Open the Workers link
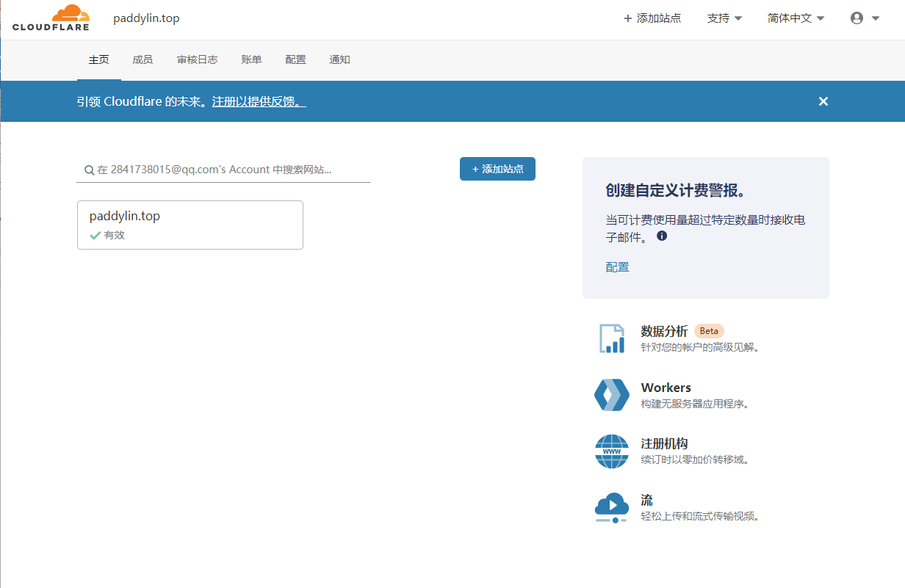Viewport: 905px width, 588px height. pos(666,388)
